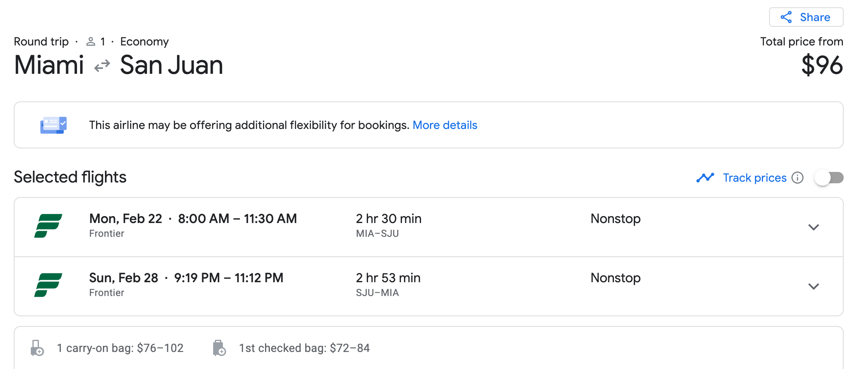The height and width of the screenshot is (369, 868).
Task: Click the passenger count icon
Action: point(91,41)
